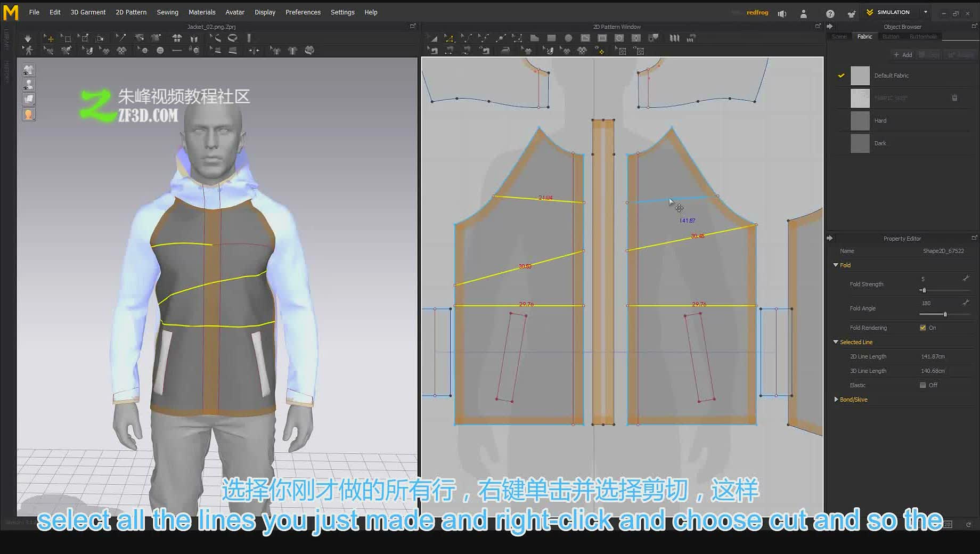Viewport: 980px width, 554px height.
Task: Select the circle (ellipse) pattern tool
Action: click(x=568, y=38)
